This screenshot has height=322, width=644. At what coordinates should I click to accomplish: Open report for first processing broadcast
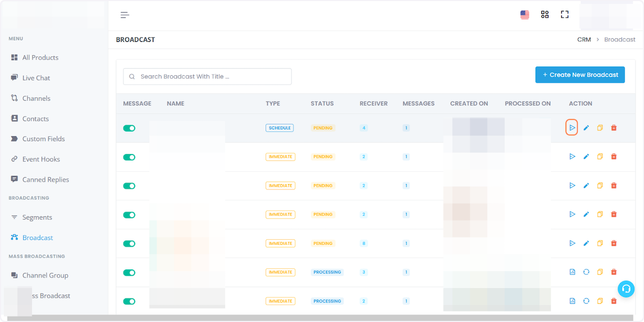572,272
